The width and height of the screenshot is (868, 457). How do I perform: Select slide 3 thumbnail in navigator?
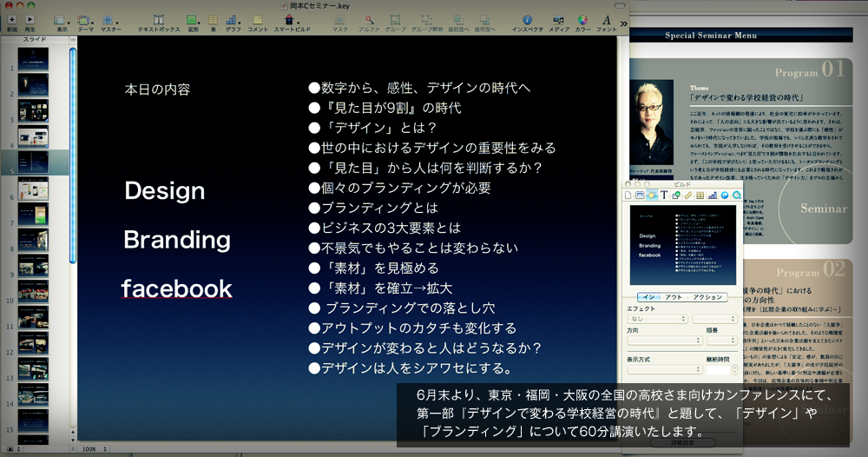pos(33,110)
